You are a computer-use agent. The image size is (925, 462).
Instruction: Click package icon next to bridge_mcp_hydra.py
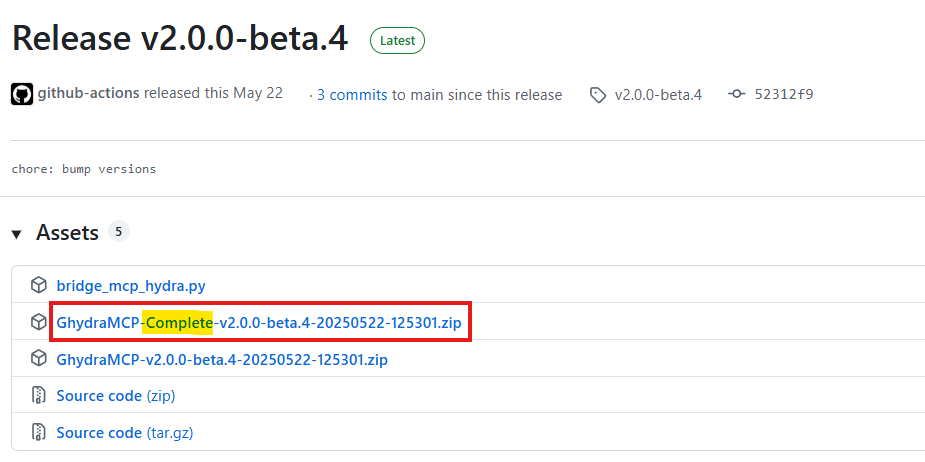tap(39, 285)
